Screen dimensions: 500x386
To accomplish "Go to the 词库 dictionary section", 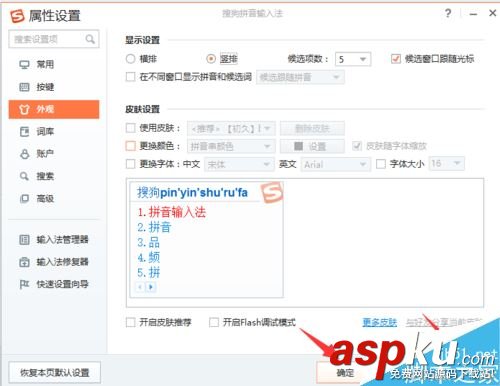I will (x=54, y=132).
